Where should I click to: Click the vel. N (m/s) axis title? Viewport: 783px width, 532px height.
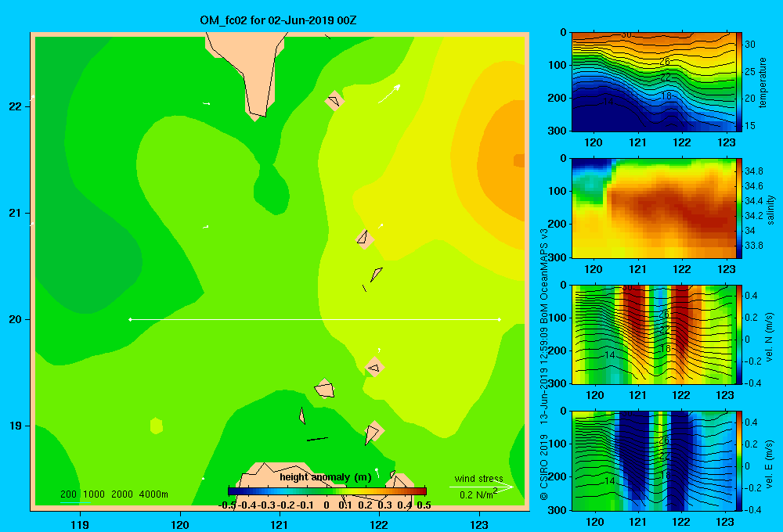(770, 337)
